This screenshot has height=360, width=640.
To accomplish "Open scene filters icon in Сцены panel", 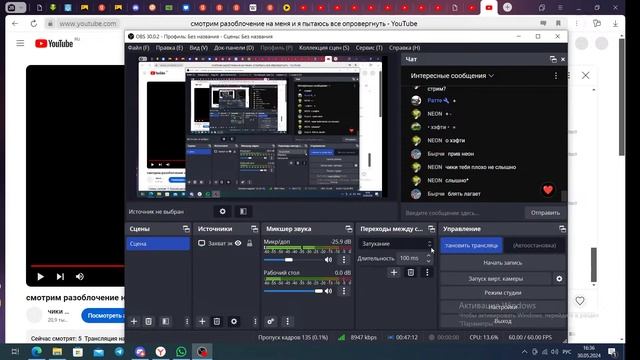I will click(166, 322).
